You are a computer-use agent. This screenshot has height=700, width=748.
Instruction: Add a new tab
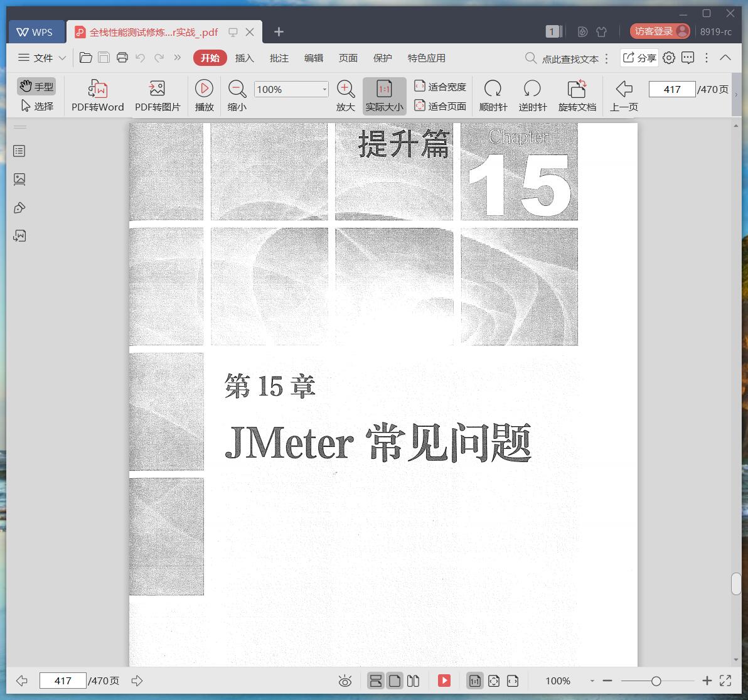279,32
